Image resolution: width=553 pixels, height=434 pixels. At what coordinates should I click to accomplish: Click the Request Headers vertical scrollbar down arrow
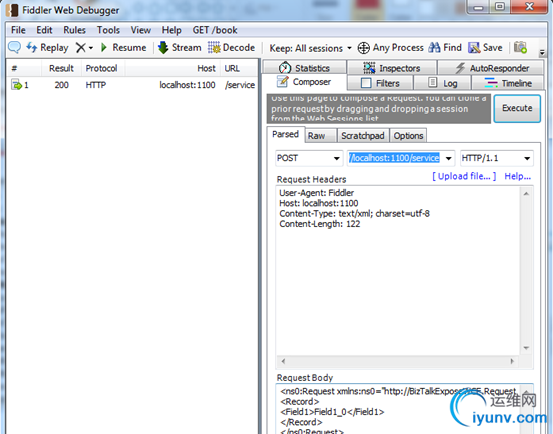526,348
